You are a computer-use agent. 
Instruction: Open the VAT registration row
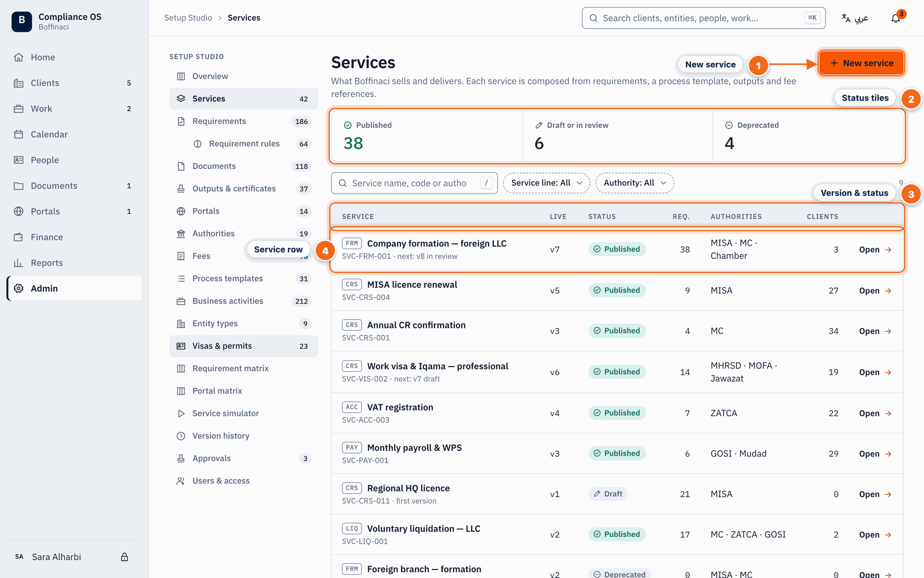(x=617, y=413)
